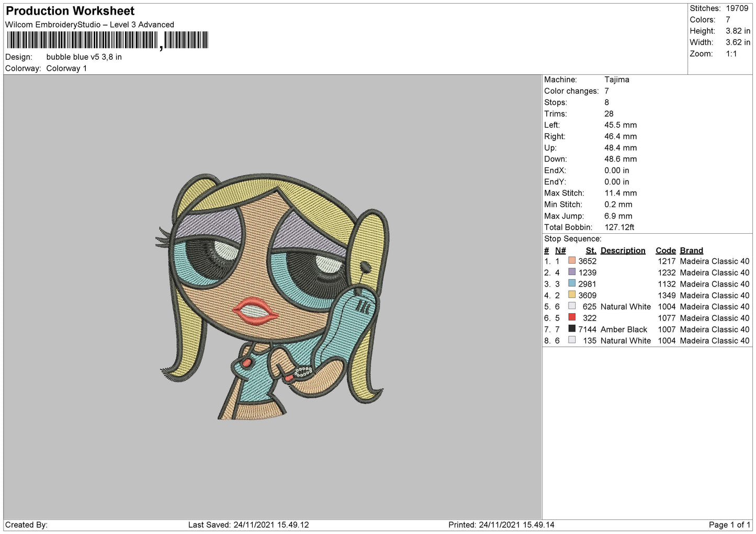Viewport: 756px width, 534px height.
Task: Click the Stitches count 19709
Action: point(737,8)
